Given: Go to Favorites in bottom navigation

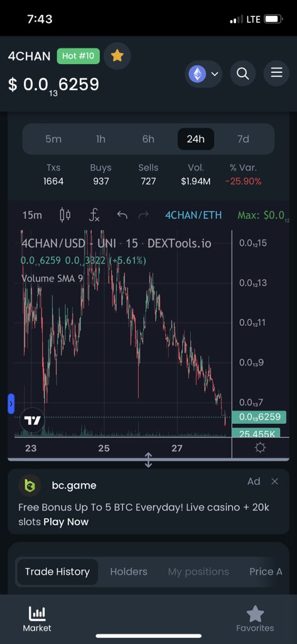Looking at the screenshot, I should tap(255, 619).
